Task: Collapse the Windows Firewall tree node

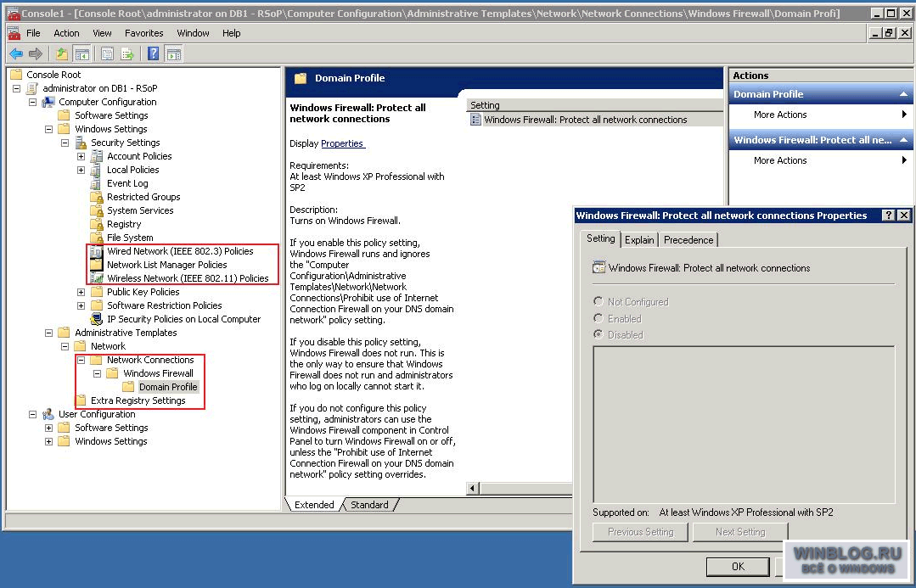Action: [98, 373]
